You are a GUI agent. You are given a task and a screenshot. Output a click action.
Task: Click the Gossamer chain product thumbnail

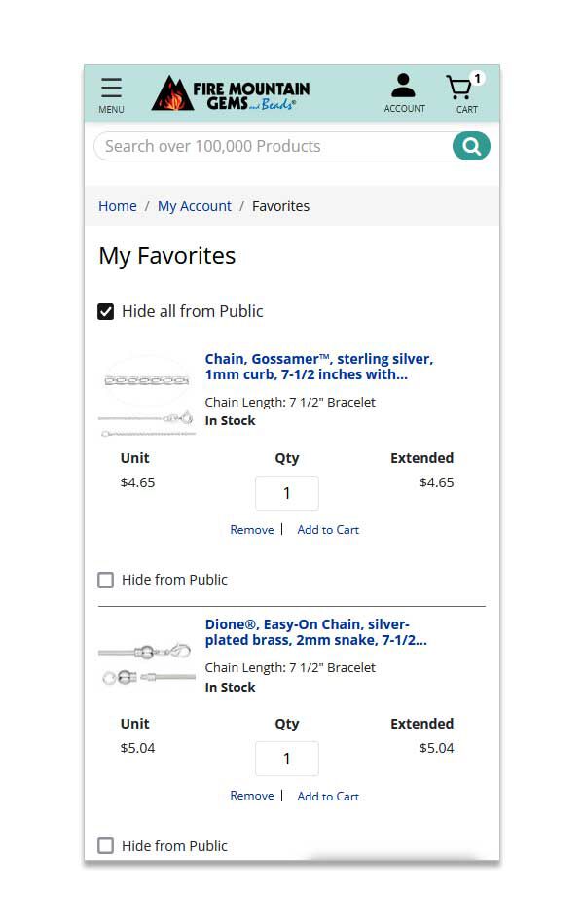[x=147, y=396]
